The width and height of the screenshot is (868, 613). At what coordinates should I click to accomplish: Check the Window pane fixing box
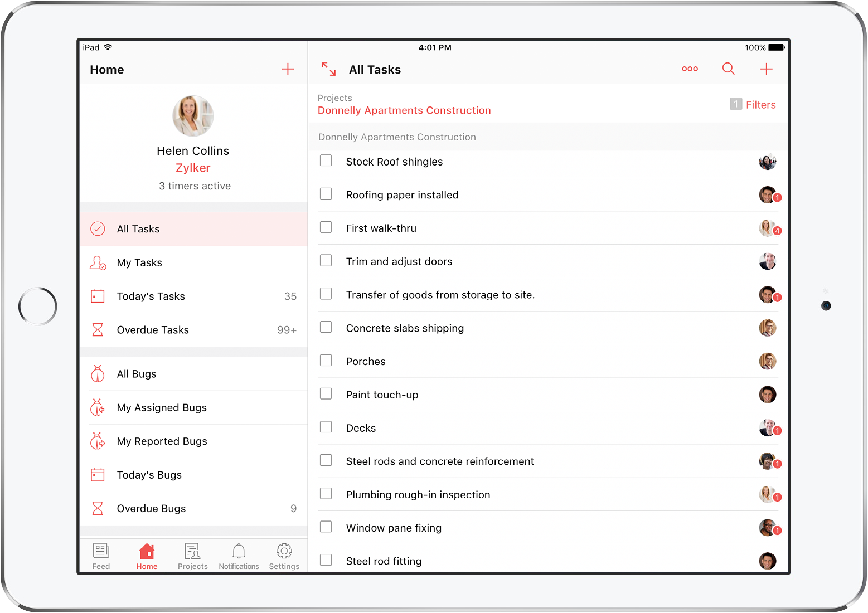(x=326, y=527)
